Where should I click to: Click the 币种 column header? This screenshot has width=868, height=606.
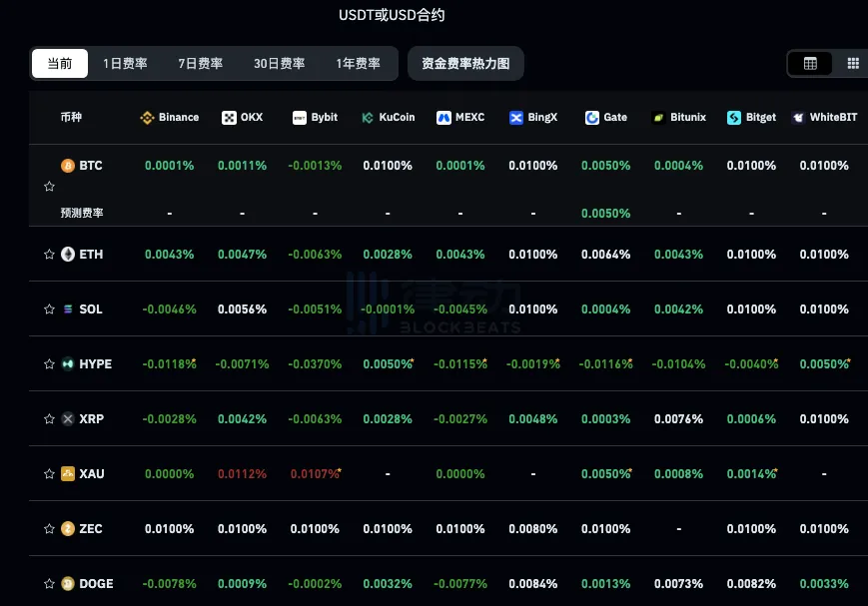[71, 118]
